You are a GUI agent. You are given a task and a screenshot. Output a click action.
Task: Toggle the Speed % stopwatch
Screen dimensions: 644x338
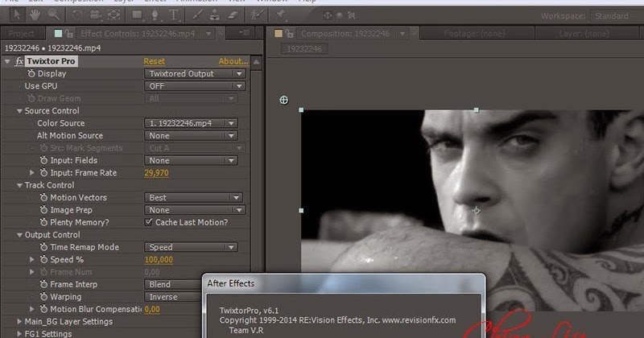(44, 260)
